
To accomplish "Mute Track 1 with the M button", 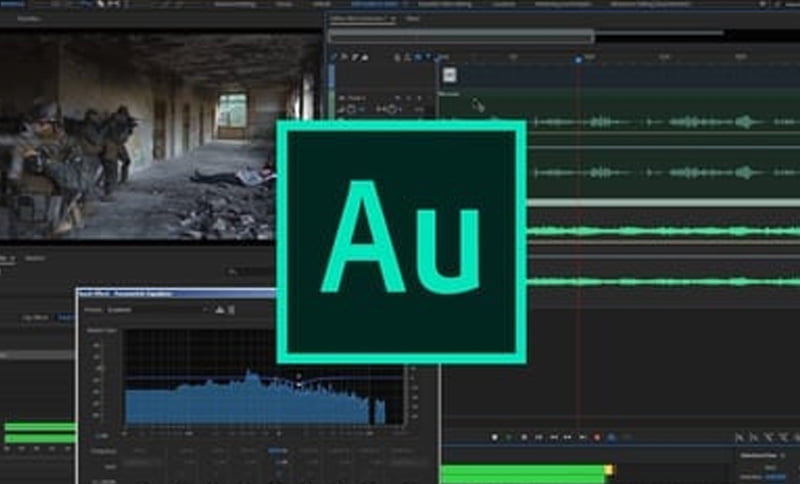I will click(x=397, y=98).
